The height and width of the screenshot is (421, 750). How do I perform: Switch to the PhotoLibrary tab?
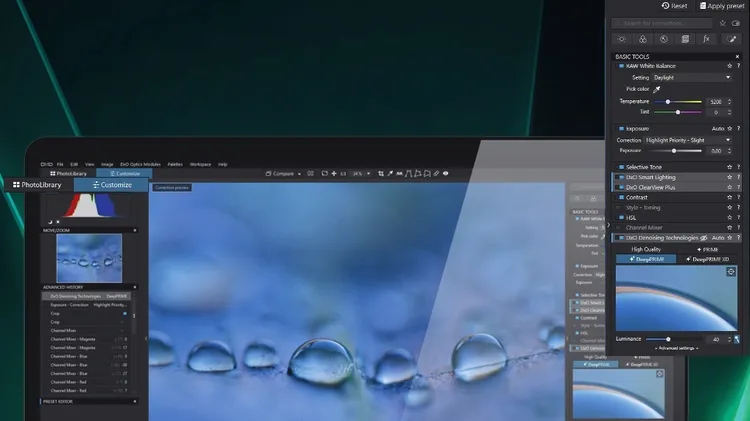point(37,185)
